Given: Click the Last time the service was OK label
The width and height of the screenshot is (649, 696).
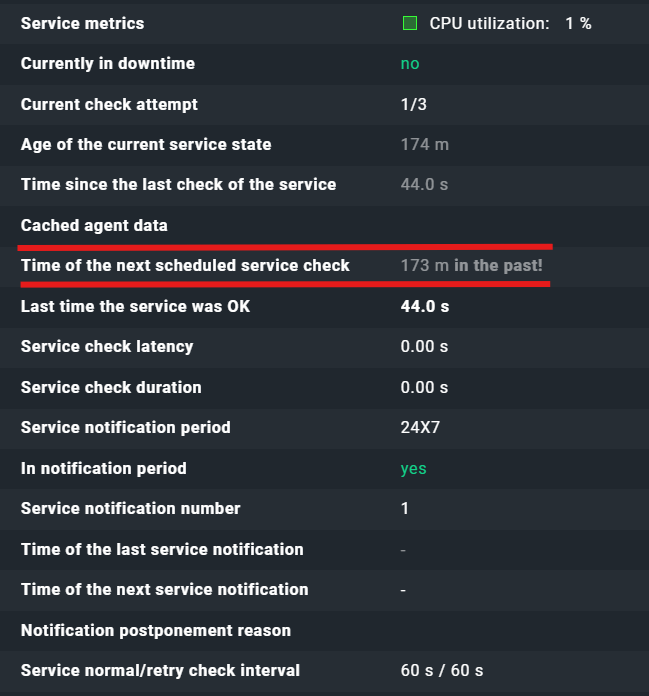Looking at the screenshot, I should [135, 306].
